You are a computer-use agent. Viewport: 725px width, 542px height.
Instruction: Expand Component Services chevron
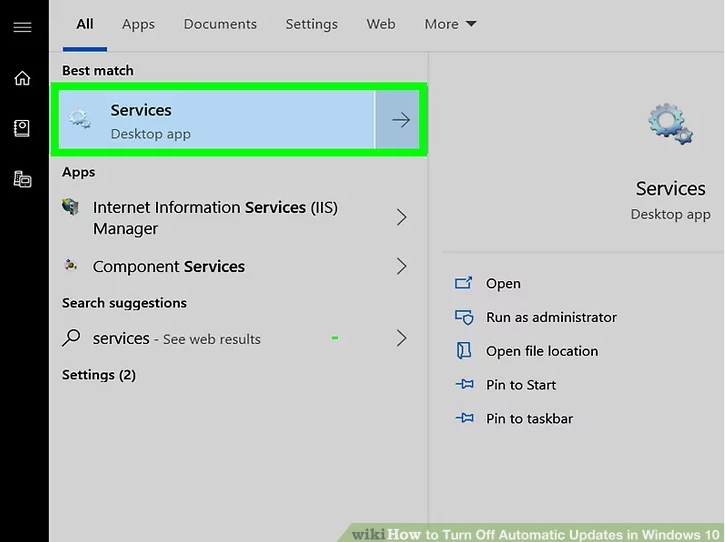[401, 266]
